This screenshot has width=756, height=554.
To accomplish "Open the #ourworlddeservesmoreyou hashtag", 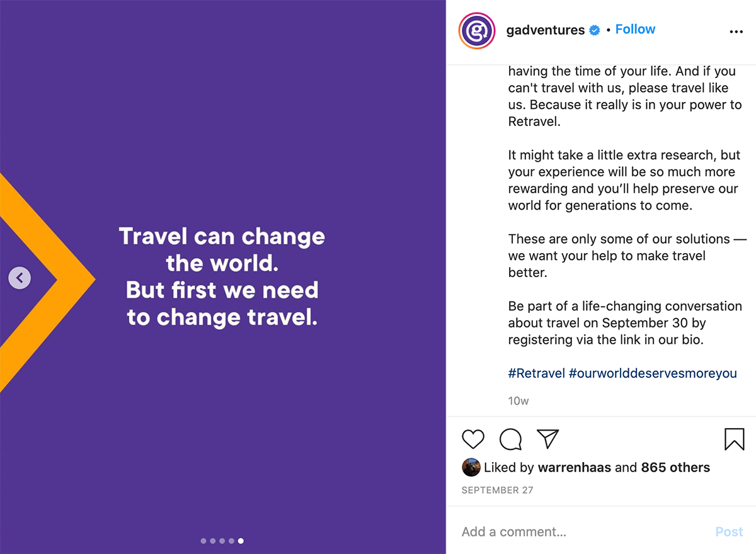I will 653,373.
